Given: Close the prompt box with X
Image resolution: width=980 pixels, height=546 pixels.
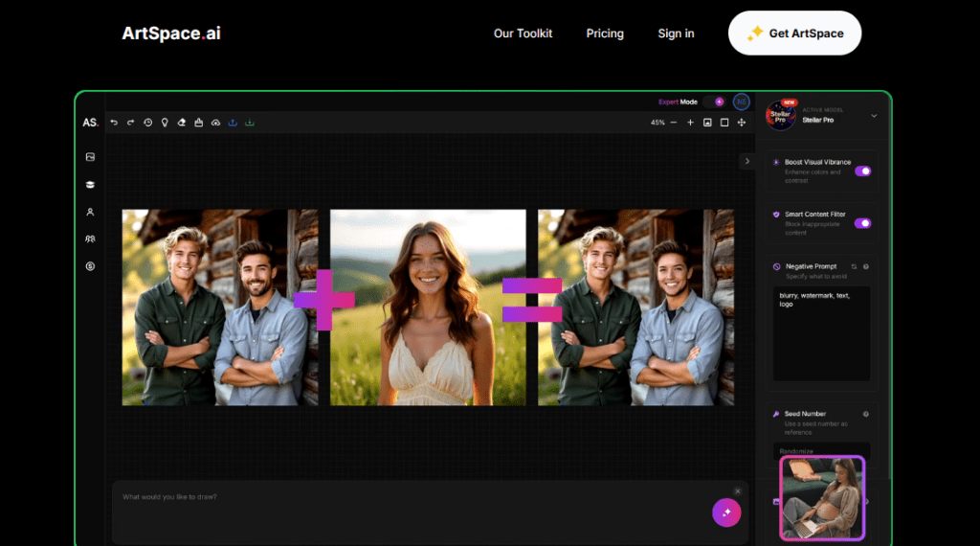Looking at the screenshot, I should (738, 491).
